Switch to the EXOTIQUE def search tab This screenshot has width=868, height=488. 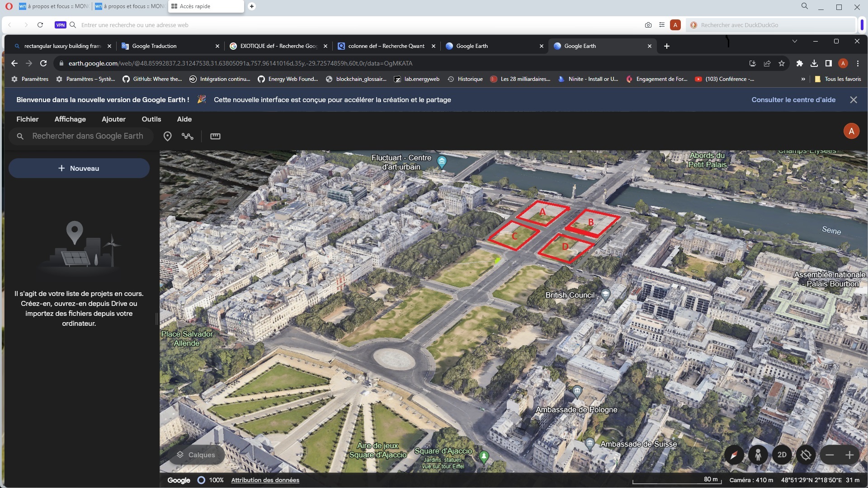[278, 46]
